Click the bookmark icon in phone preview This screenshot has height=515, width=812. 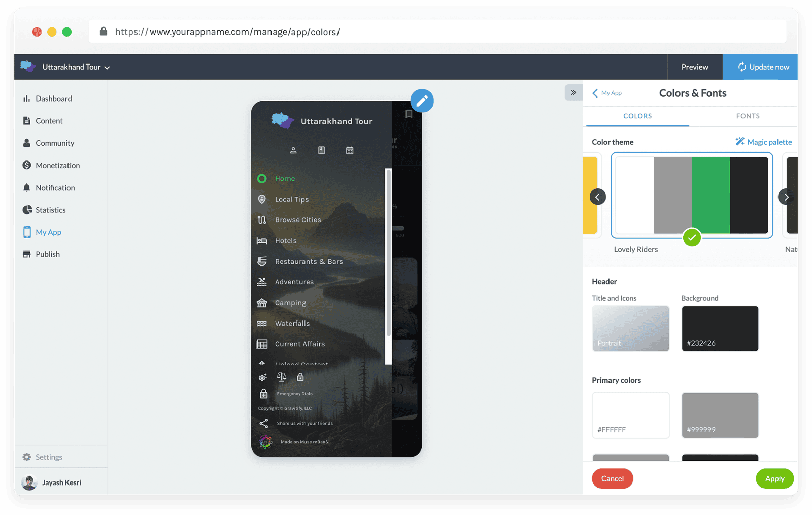(x=409, y=114)
